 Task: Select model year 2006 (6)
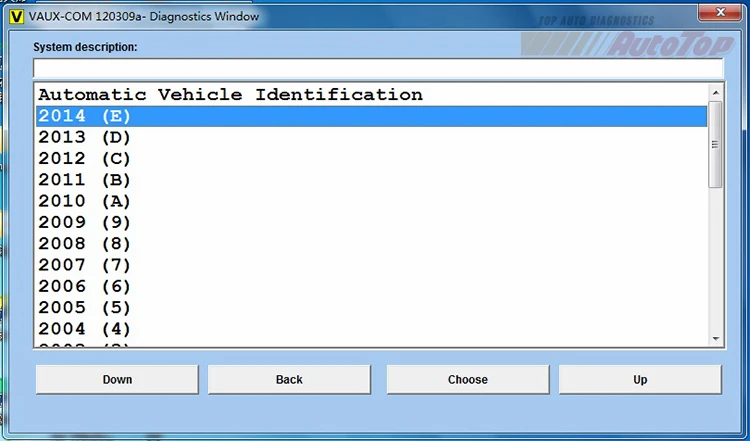tap(371, 287)
